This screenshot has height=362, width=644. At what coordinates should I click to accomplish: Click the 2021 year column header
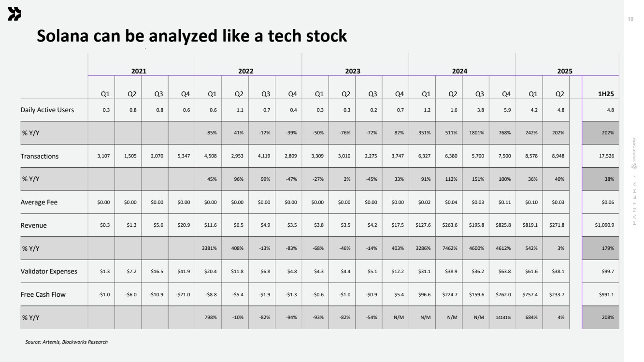[139, 71]
